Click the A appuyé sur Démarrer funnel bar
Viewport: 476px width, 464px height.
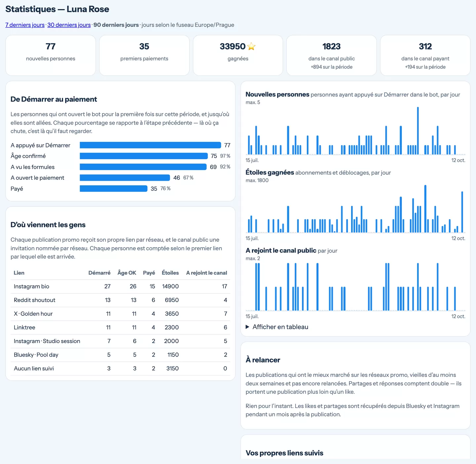coord(150,145)
